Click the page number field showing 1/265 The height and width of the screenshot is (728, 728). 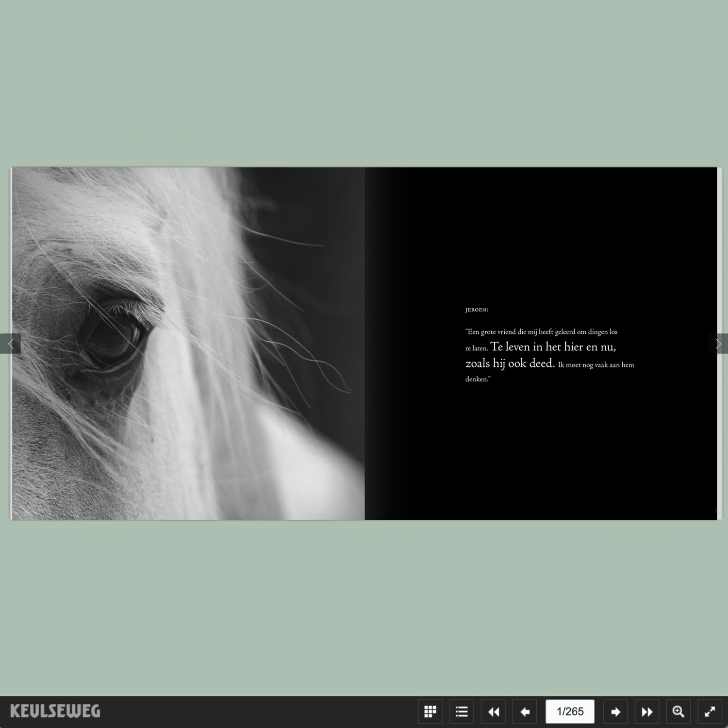[x=570, y=711]
